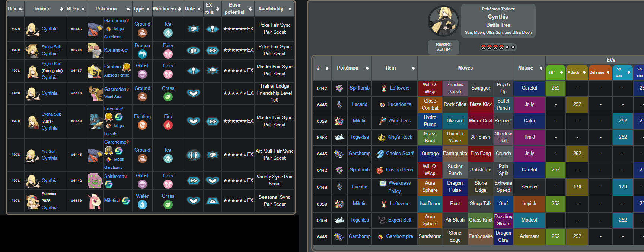Viewport: 644px width, 252px height.
Task: Click the Milotic sprite in the Summer 2025 row
Action: (x=95, y=201)
